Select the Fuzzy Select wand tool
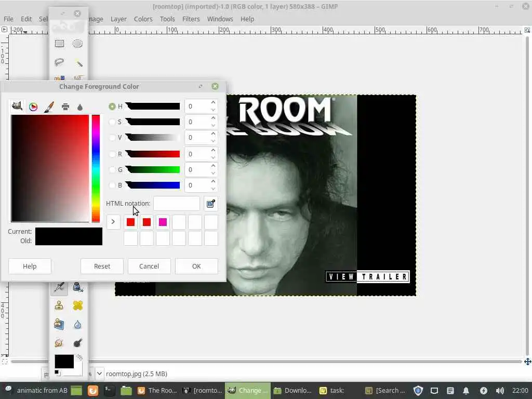The width and height of the screenshot is (532, 399). (x=78, y=62)
